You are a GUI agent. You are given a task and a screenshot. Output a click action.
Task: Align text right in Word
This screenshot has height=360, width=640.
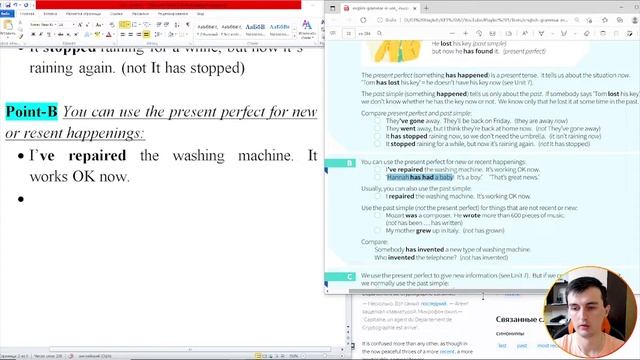pos(138,35)
